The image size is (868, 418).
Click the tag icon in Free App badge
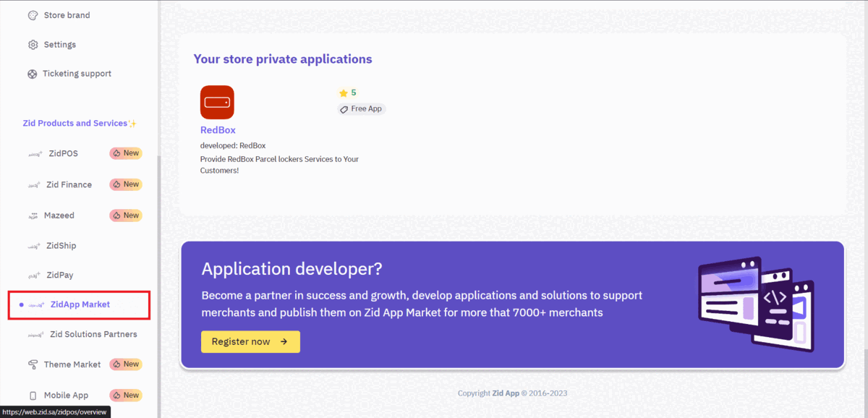pos(344,109)
